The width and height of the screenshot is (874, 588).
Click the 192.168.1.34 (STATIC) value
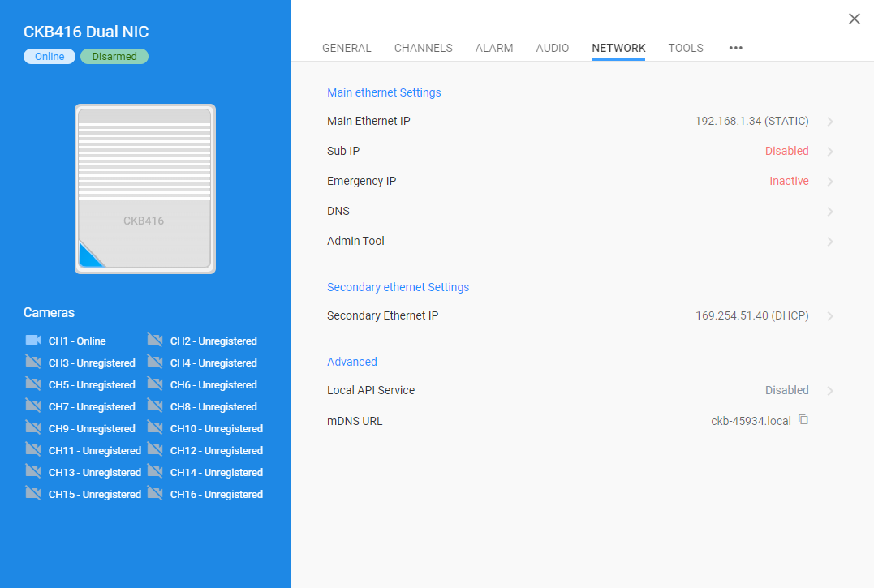point(752,121)
